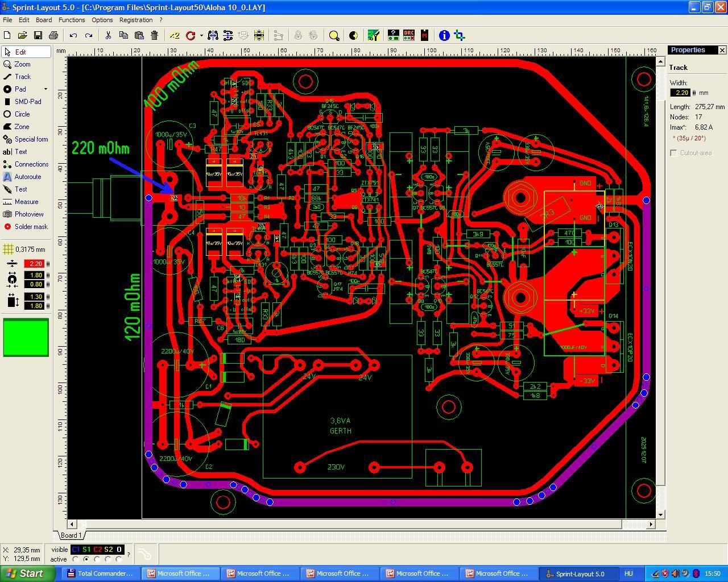Open the Pad shape dropdown arrow
Image resolution: width=728 pixels, height=582 pixels.
point(45,89)
